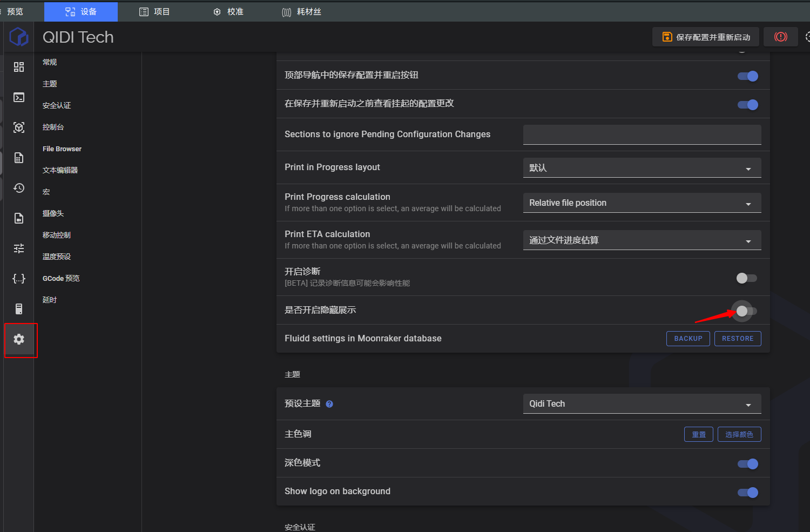Select 摄像头 in the settings menu

[53, 213]
